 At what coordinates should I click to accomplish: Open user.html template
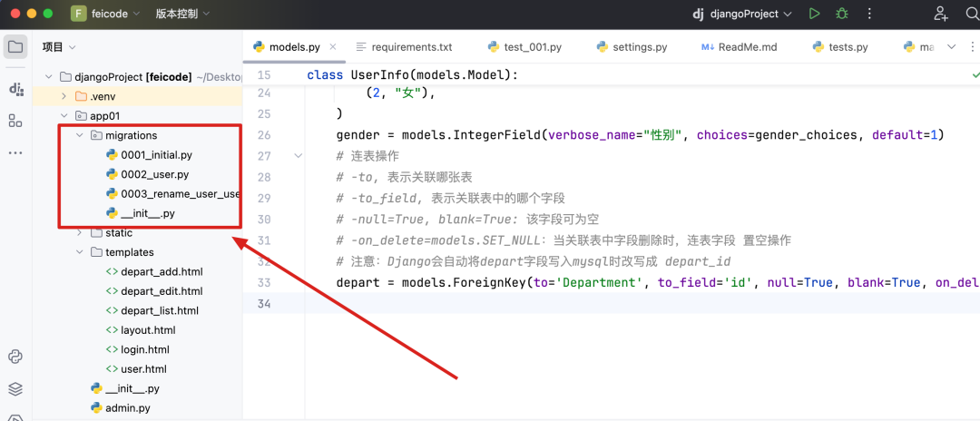[x=135, y=368]
